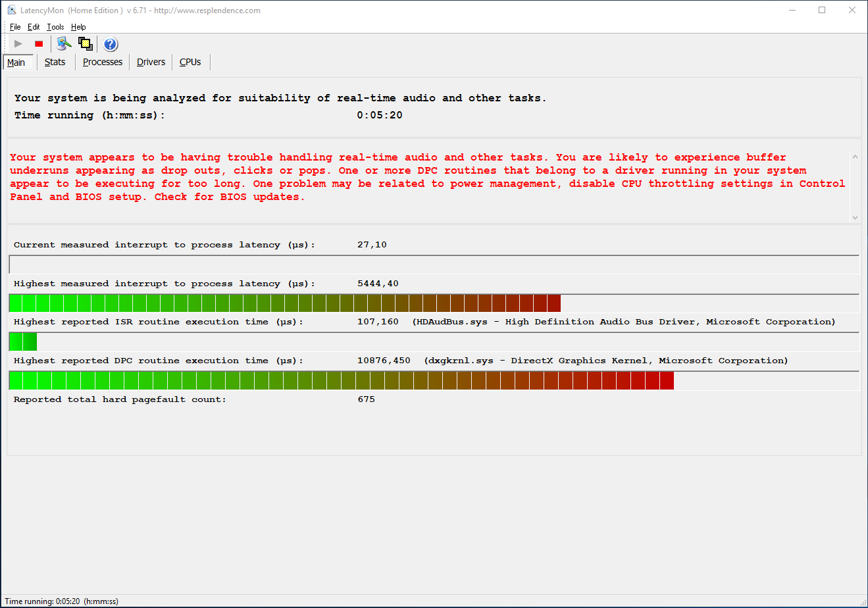Click the highest ISR routine execution time bar
Screen dimensions: 868x608
click(x=434, y=342)
